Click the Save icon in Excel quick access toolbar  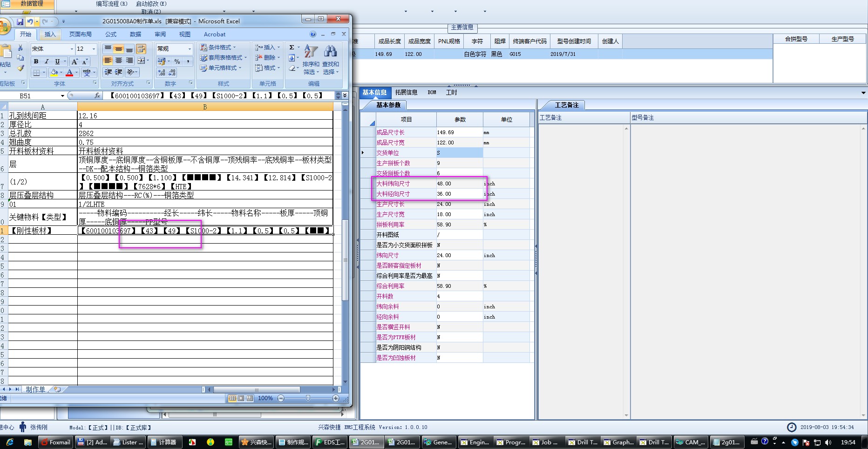(20, 21)
